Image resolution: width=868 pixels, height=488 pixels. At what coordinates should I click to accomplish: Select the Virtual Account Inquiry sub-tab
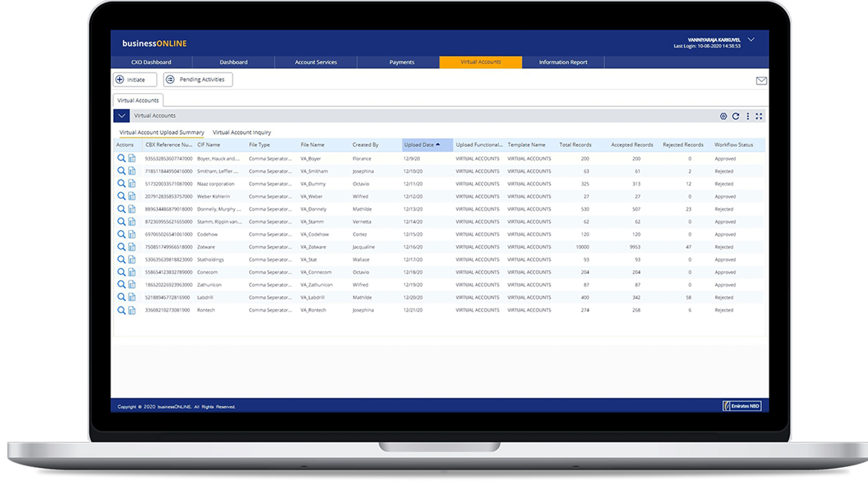coord(241,132)
